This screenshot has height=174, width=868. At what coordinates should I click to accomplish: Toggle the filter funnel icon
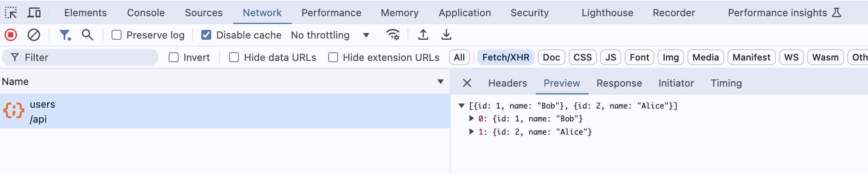[x=65, y=35]
